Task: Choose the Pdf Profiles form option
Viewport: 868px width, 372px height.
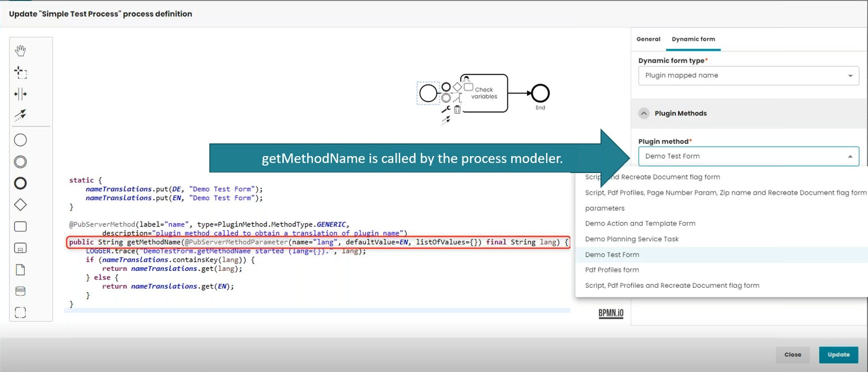Action: [612, 270]
